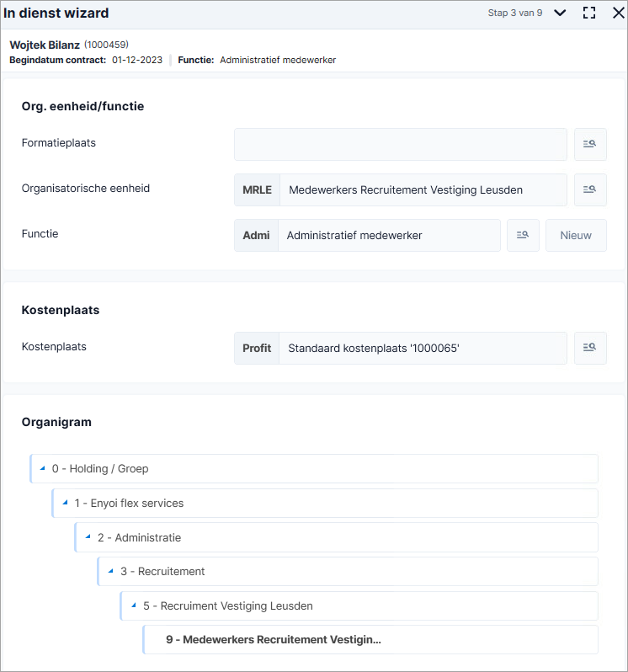Open the Formatieplaats lookup search icon
Image resolution: width=628 pixels, height=672 pixels.
click(590, 145)
